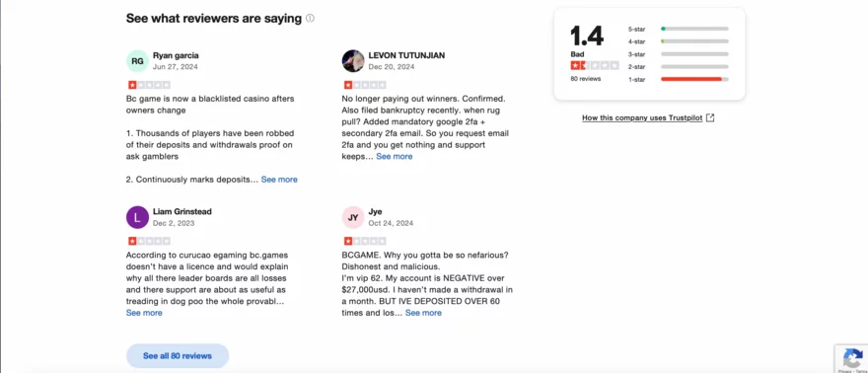Expand Jye's review with See more

[423, 313]
